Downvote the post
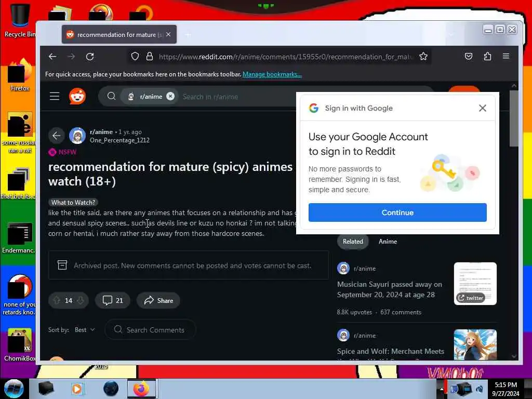The image size is (532, 399). (x=81, y=301)
